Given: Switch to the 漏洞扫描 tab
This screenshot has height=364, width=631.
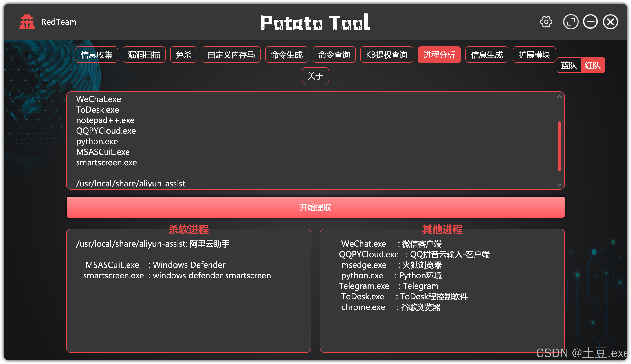Looking at the screenshot, I should click(x=144, y=55).
